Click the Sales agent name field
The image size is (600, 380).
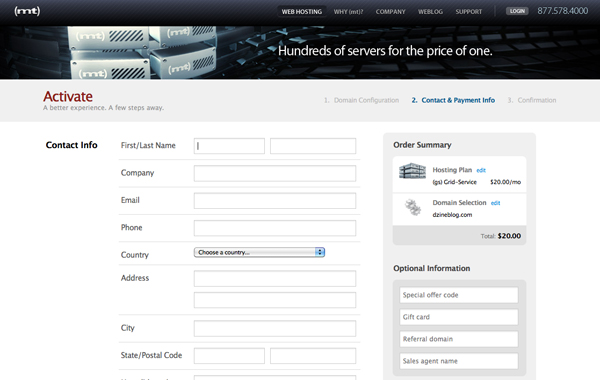click(x=459, y=361)
